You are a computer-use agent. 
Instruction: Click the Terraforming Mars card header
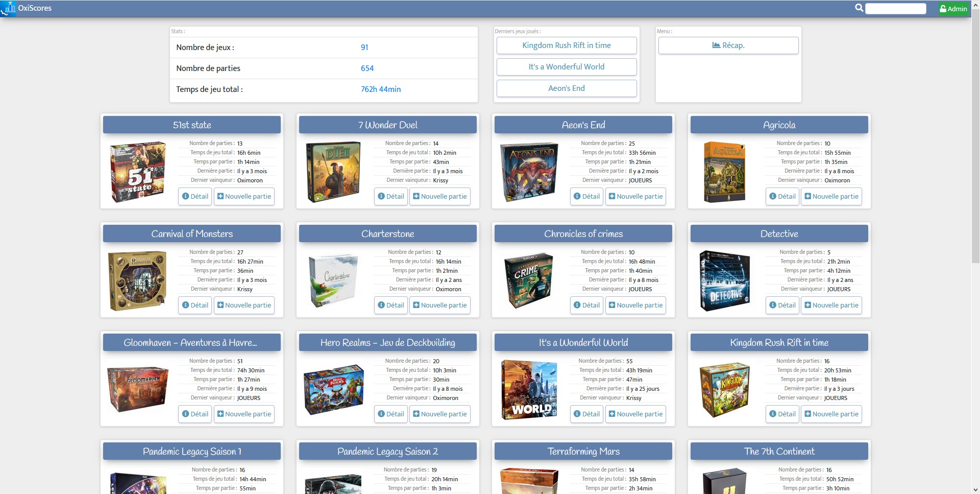(x=583, y=452)
